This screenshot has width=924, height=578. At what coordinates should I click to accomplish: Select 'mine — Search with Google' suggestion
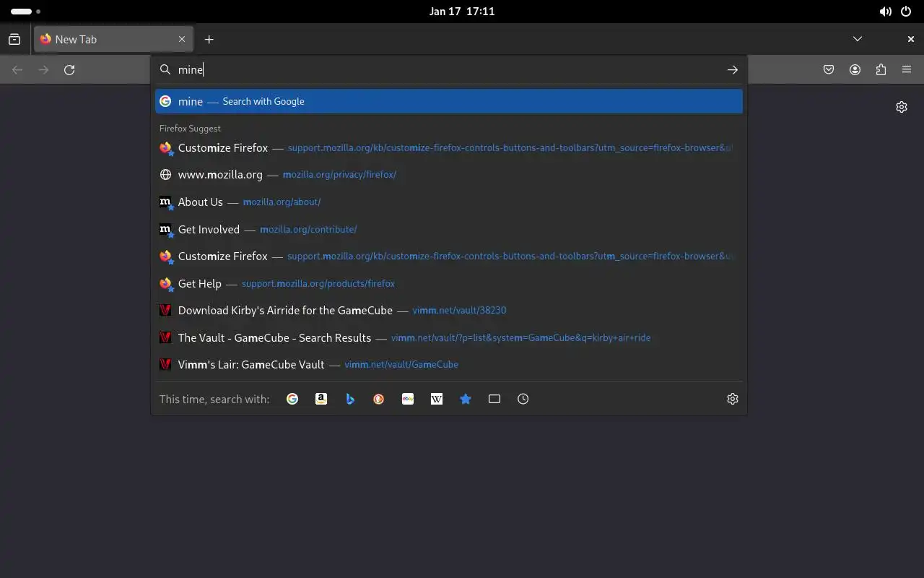point(449,101)
